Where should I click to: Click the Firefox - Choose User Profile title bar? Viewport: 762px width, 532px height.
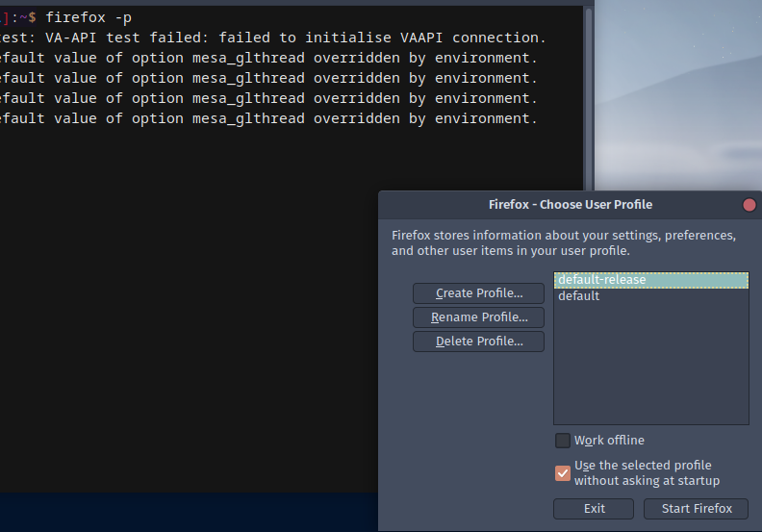point(570,205)
